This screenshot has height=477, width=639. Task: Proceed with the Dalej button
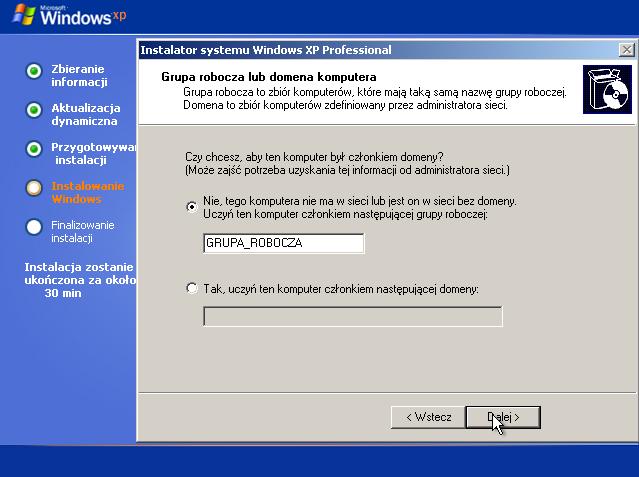point(503,417)
